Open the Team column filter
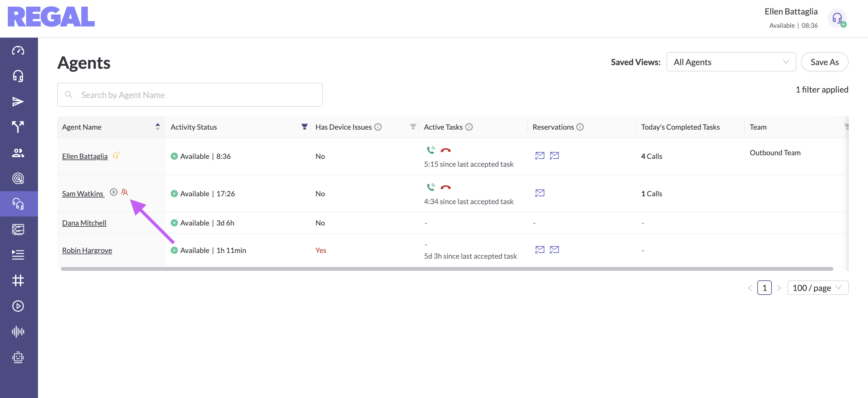The height and width of the screenshot is (398, 868). tap(846, 127)
